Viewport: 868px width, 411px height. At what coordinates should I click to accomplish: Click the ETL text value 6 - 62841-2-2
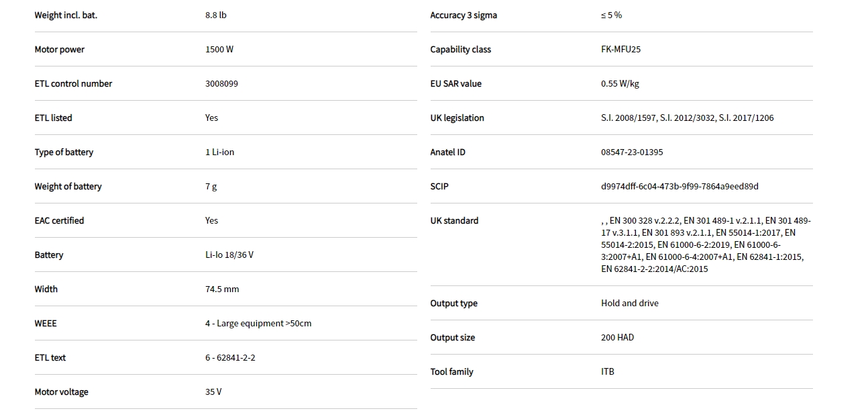pyautogui.click(x=230, y=358)
